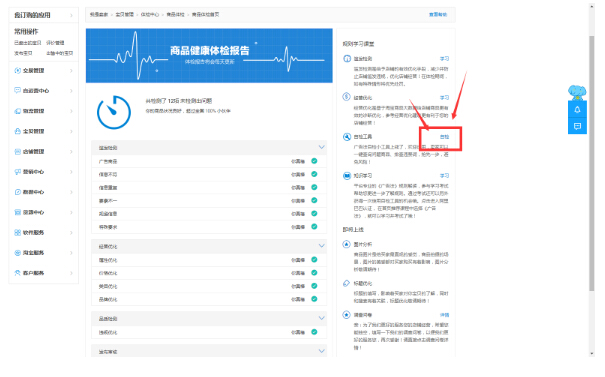605x377 pixels.
Task: Click the green check mark on the 广告商品 row
Action: point(314,161)
